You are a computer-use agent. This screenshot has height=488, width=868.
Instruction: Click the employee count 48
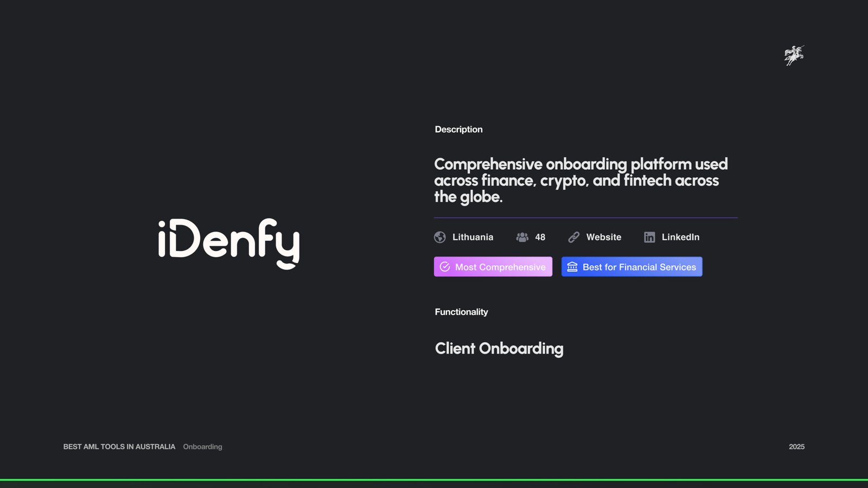pos(540,237)
